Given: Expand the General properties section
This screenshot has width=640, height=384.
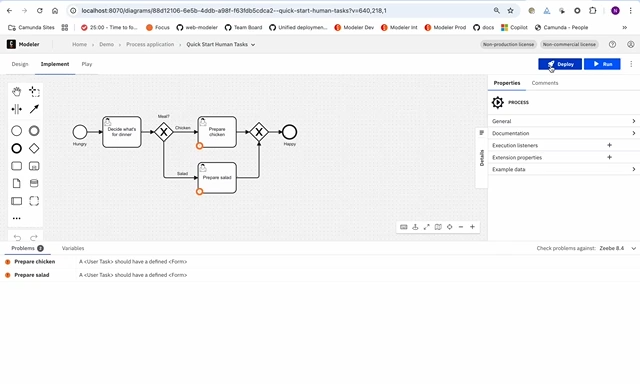Looking at the screenshot, I should coord(564,121).
